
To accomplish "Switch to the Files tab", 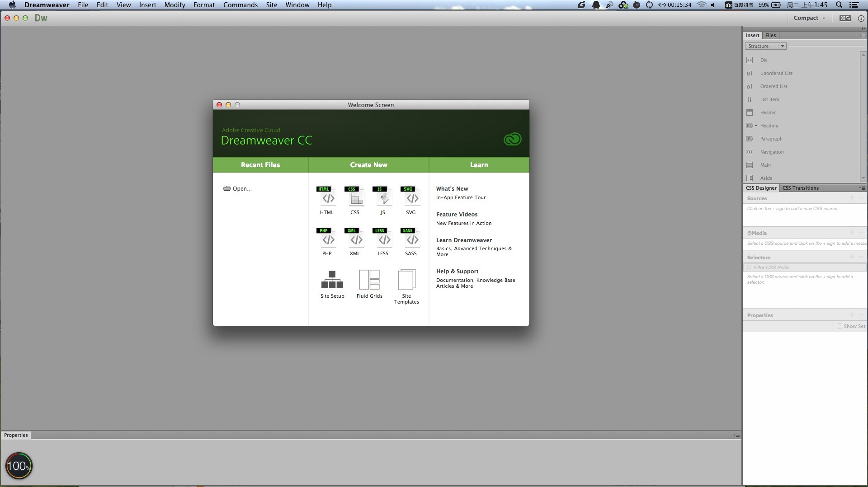I will (x=771, y=35).
